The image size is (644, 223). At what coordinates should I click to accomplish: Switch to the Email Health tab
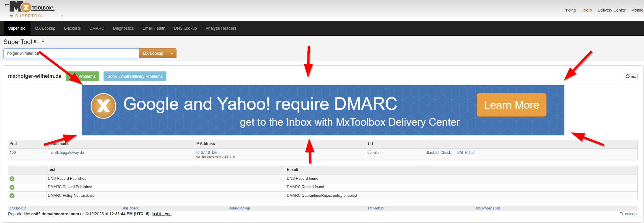click(154, 28)
